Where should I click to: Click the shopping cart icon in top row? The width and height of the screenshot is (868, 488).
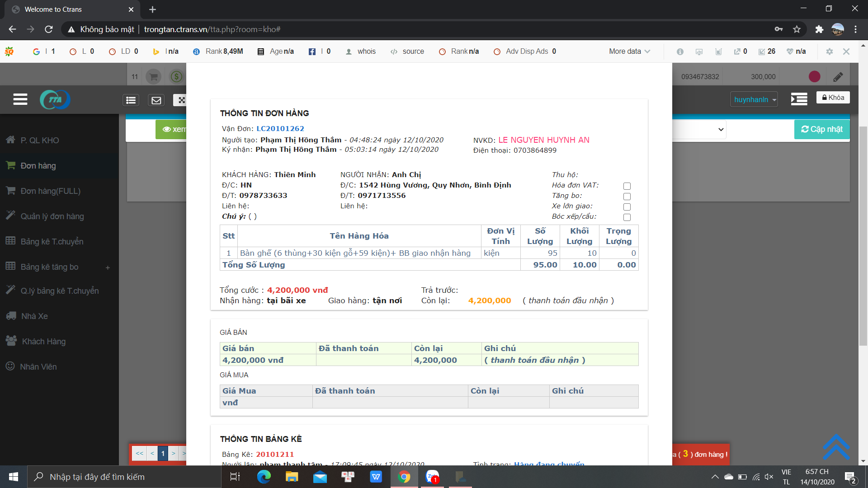[x=154, y=77]
